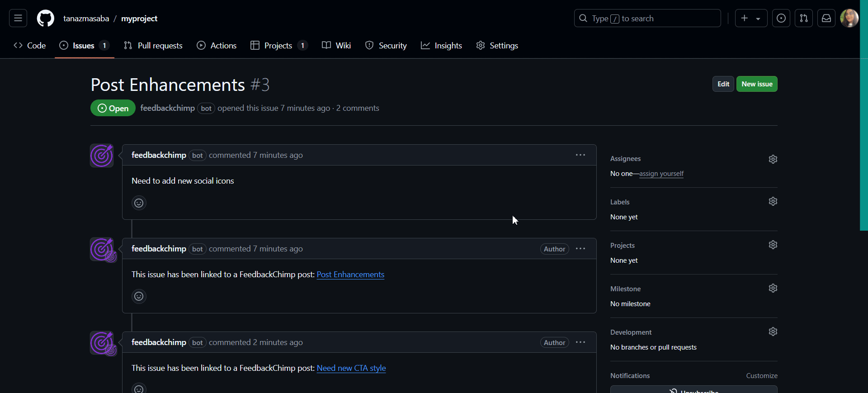The image size is (868, 393).
Task: Open the Create new plus dropdown
Action: 751,18
